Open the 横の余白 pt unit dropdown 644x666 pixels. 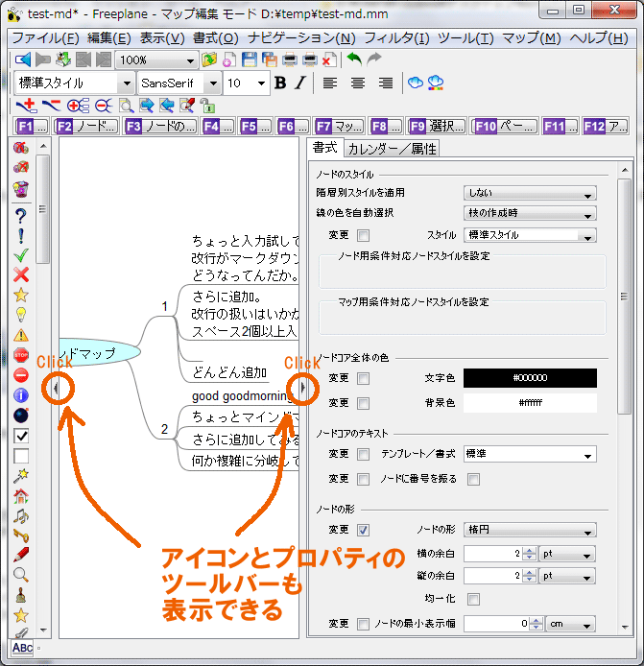(567, 554)
